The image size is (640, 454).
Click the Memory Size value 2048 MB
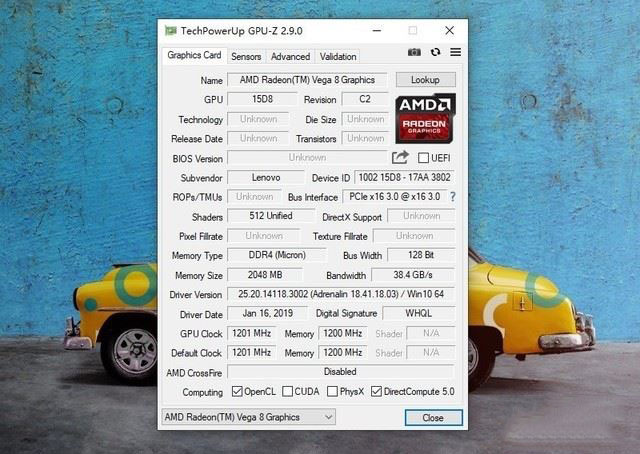(x=265, y=275)
